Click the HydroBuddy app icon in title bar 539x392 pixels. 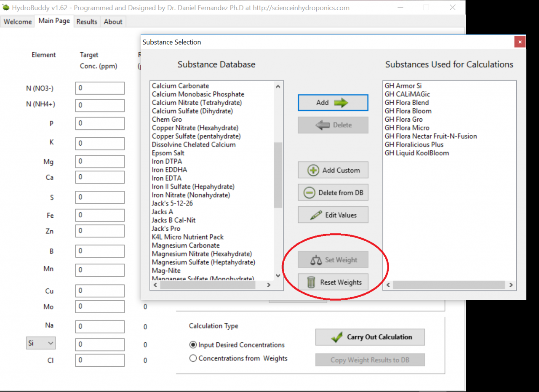[x=6, y=8]
